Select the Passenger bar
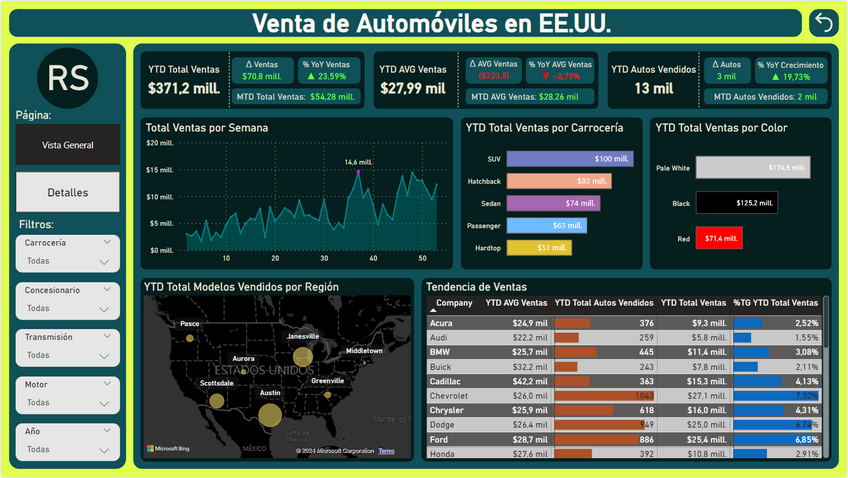The image size is (848, 478). coord(547,225)
